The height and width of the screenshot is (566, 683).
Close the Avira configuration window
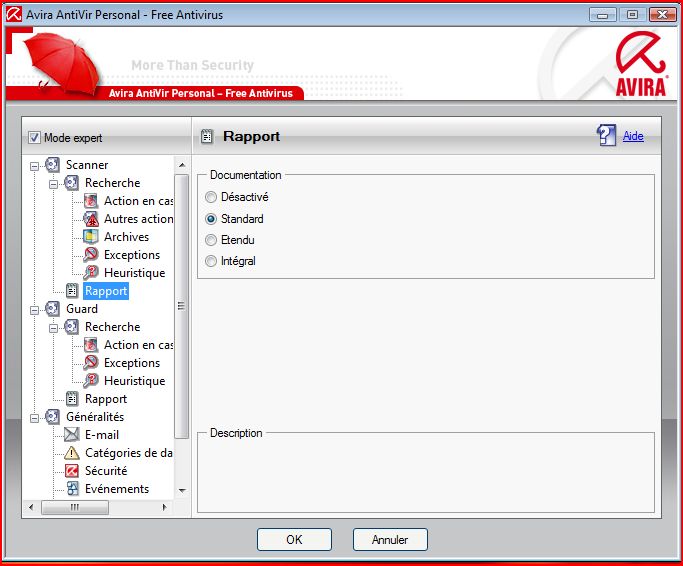pyautogui.click(x=663, y=15)
